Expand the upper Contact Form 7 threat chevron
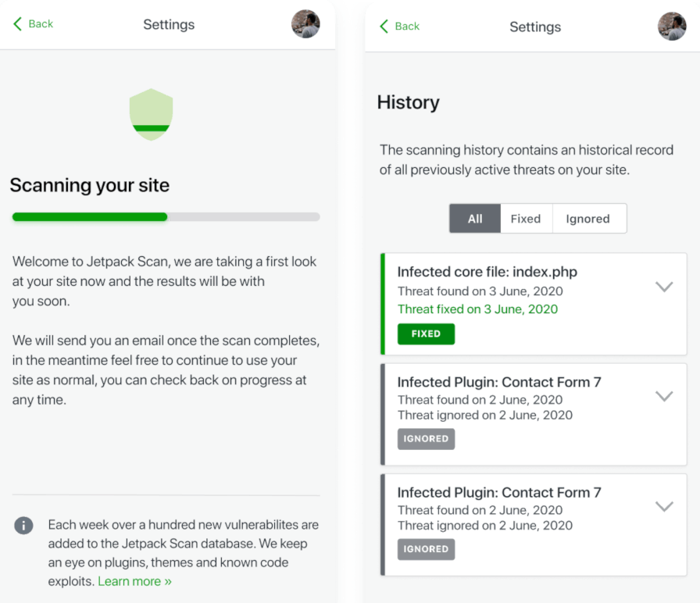 663,396
